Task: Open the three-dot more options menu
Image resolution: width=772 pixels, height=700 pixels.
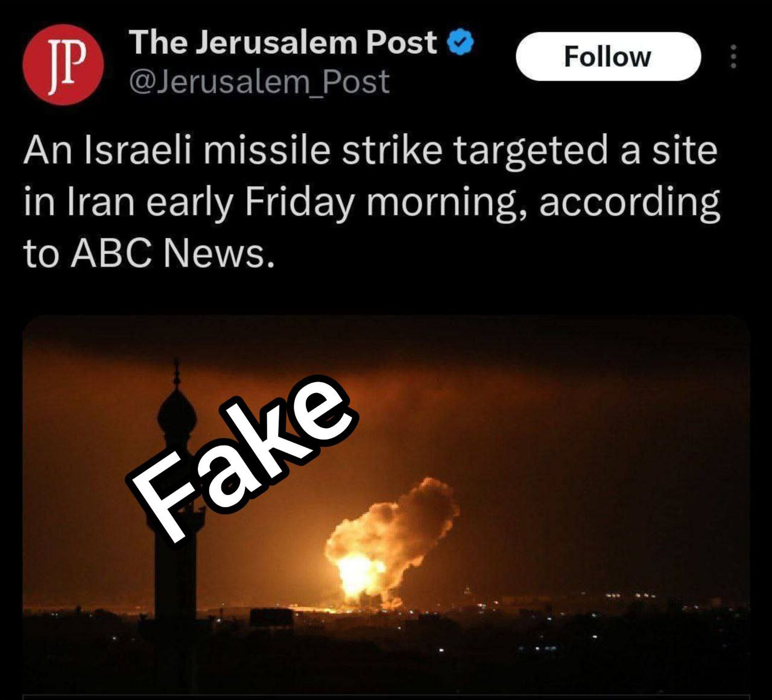Action: point(733,57)
